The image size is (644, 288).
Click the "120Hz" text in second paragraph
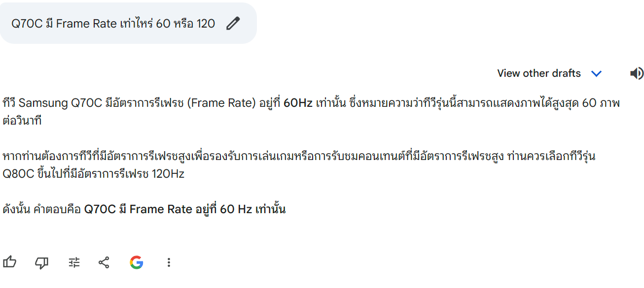168,174
